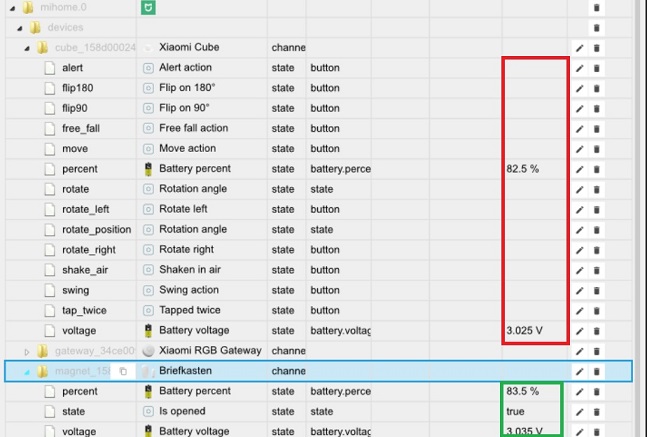Delete the Briefkasten channel
The width and height of the screenshot is (647, 437).
coord(597,371)
